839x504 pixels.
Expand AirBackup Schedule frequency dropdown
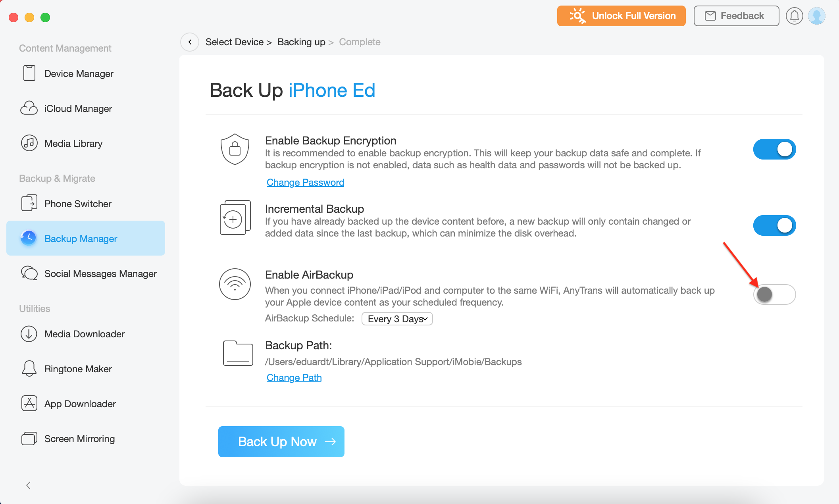click(x=397, y=319)
